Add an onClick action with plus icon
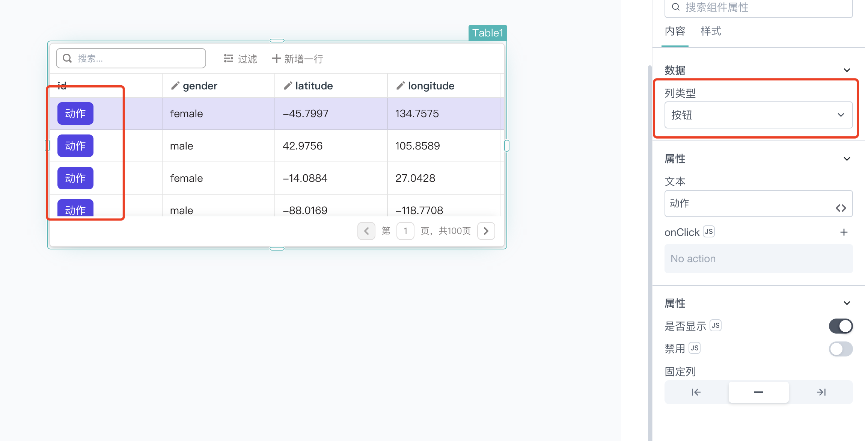Screen dimensions: 868x441 click(x=844, y=232)
